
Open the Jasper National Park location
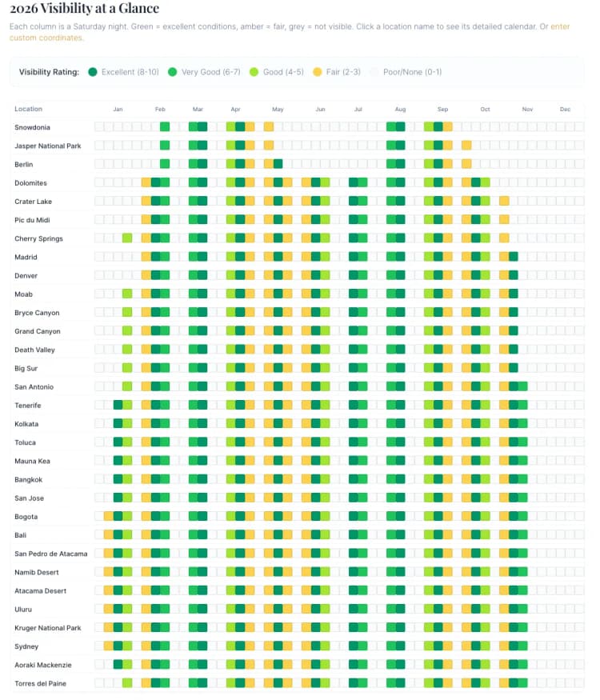(x=48, y=146)
